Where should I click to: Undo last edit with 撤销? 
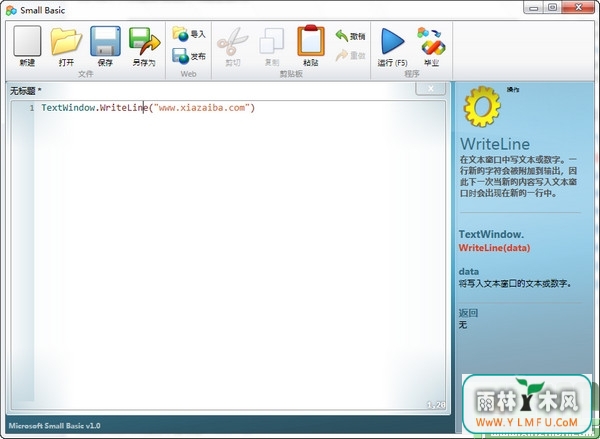tap(350, 36)
